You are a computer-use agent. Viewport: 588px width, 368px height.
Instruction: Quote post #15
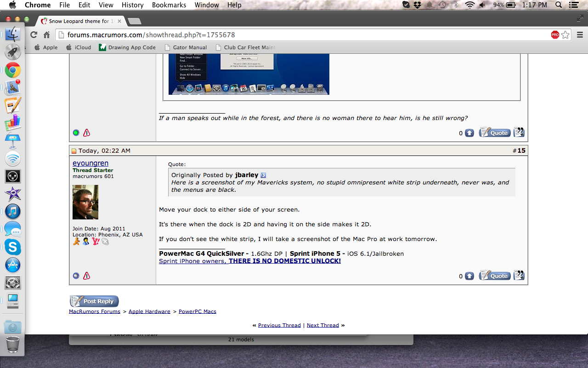point(495,276)
